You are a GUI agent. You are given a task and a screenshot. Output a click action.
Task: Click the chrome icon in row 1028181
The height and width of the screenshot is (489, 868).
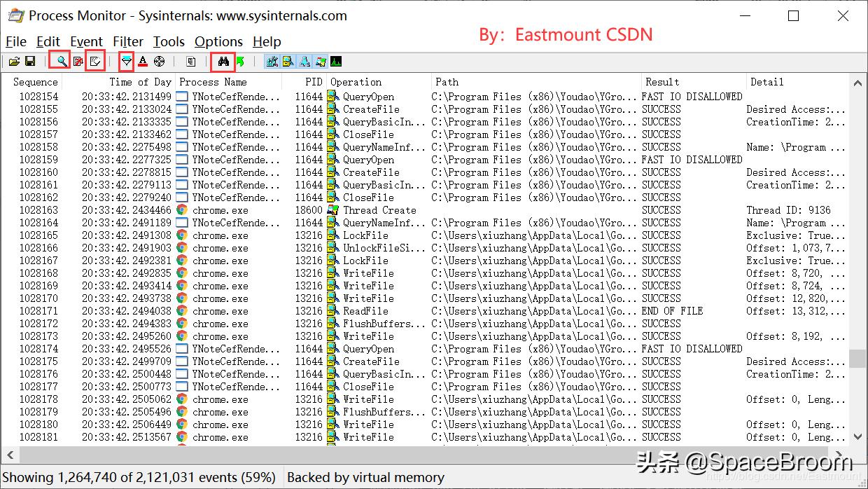pyautogui.click(x=182, y=436)
